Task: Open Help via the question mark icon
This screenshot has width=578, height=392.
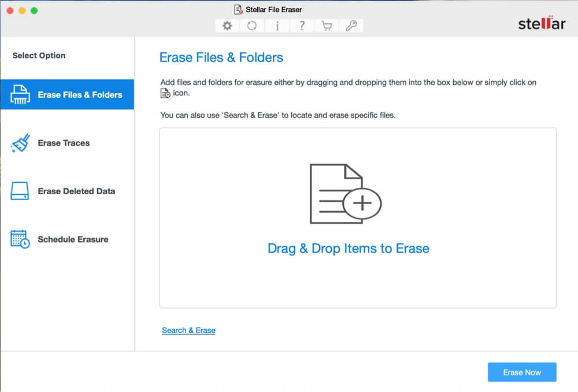Action: (x=302, y=25)
